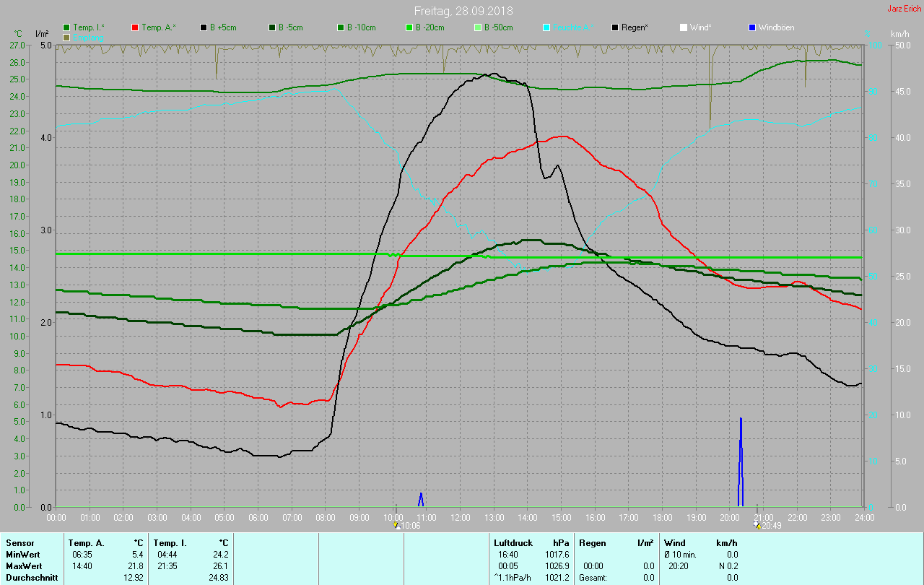Click the B +5cm legend label
This screenshot has height=585, width=924.
click(223, 27)
